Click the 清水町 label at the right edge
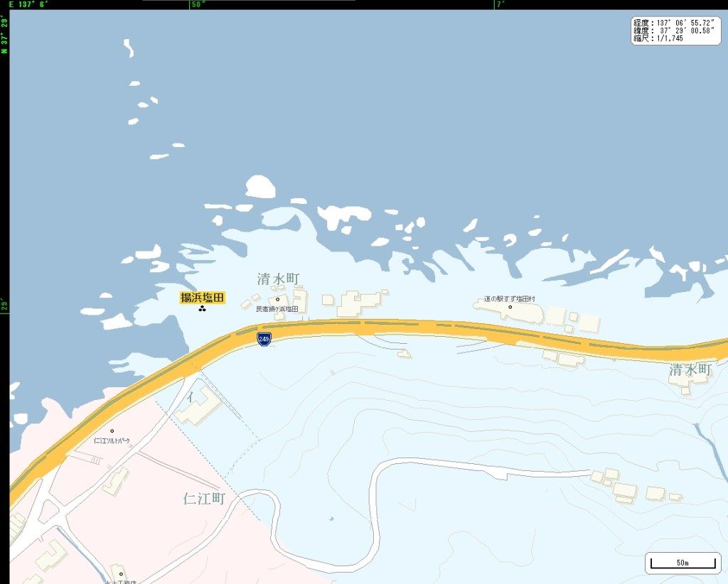The image size is (728, 584). (690, 369)
